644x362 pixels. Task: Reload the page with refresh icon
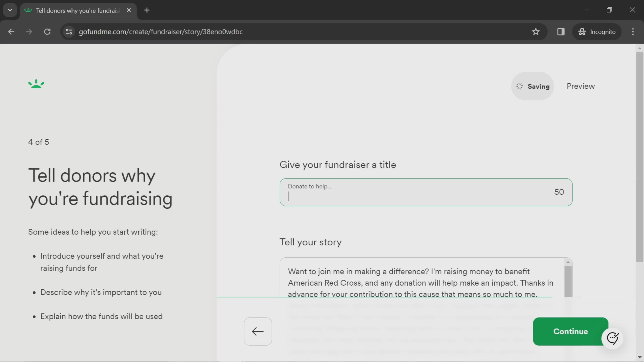[x=47, y=32]
